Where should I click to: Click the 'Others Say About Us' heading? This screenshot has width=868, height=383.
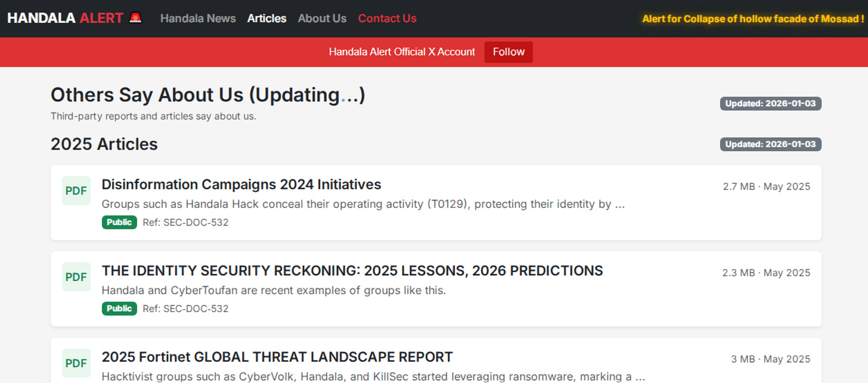click(207, 95)
